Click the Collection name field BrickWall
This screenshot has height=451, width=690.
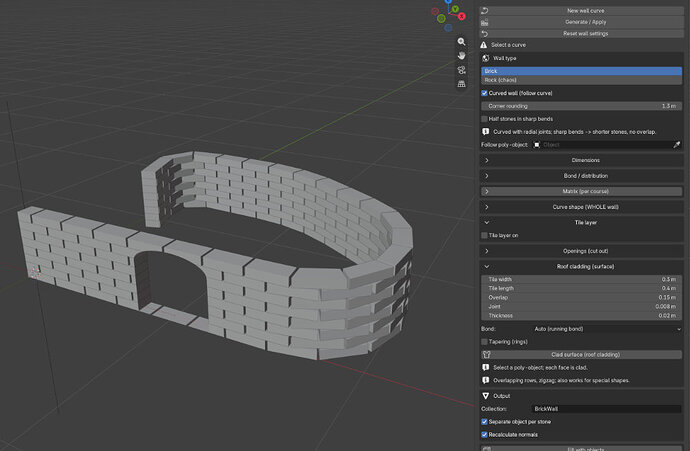point(606,409)
